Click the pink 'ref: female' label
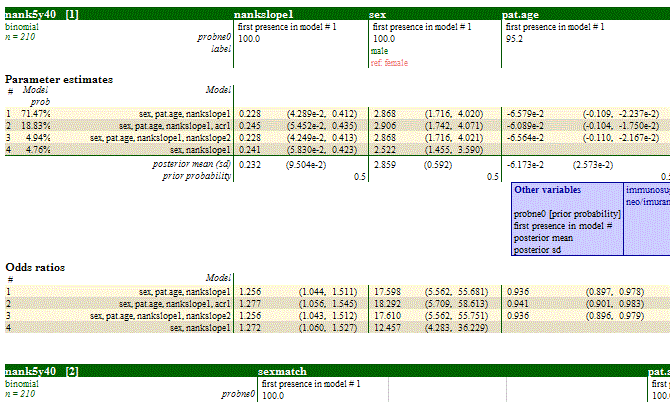The height and width of the screenshot is (402, 670). pos(391,62)
